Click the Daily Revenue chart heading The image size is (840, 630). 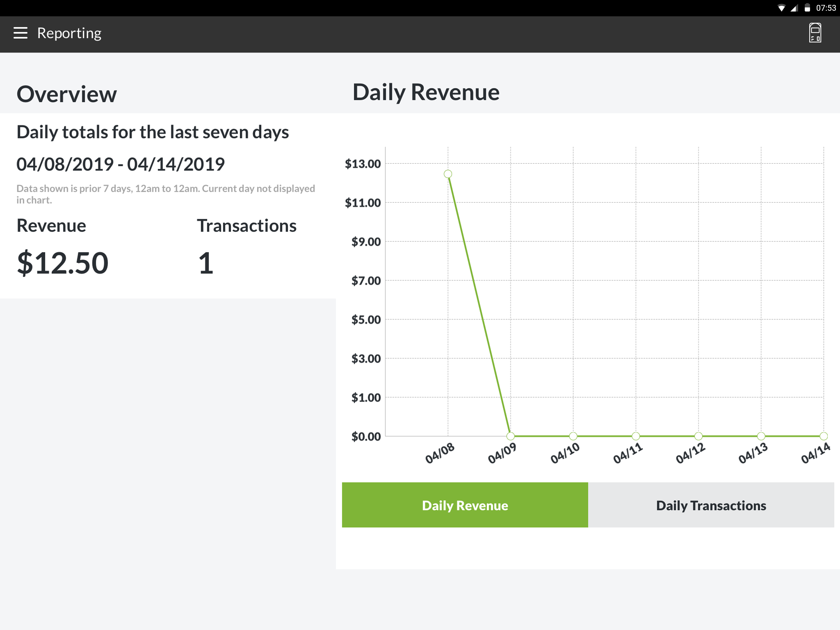[x=426, y=92]
